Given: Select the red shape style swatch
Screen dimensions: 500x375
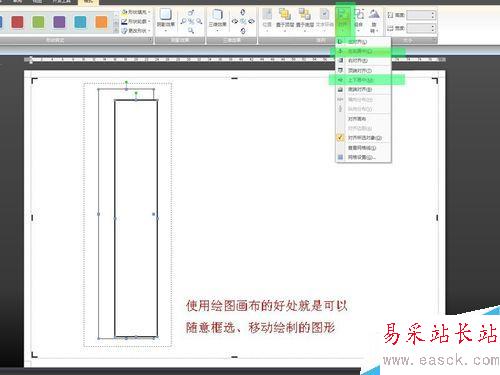Looking at the screenshot, I should (x=17, y=22).
